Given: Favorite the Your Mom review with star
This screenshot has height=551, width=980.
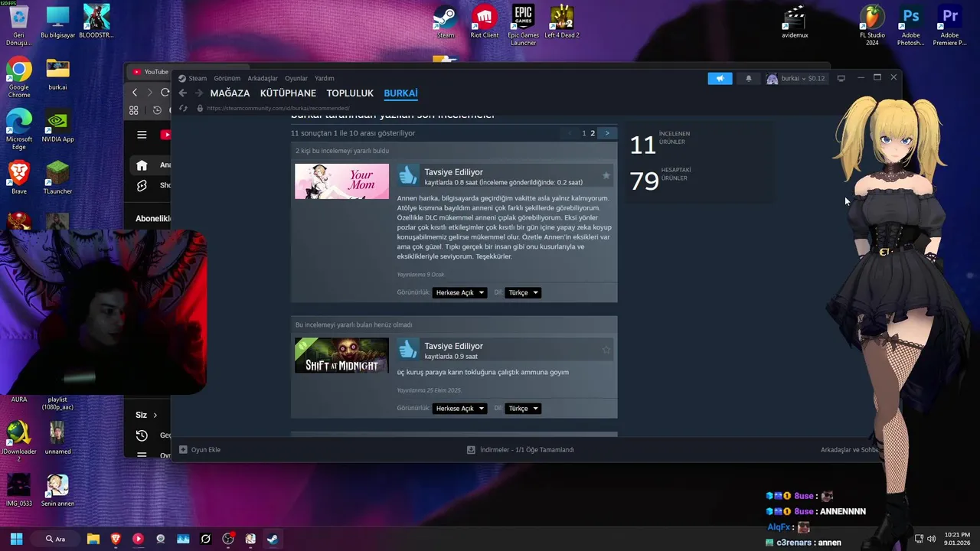Looking at the screenshot, I should coord(606,175).
